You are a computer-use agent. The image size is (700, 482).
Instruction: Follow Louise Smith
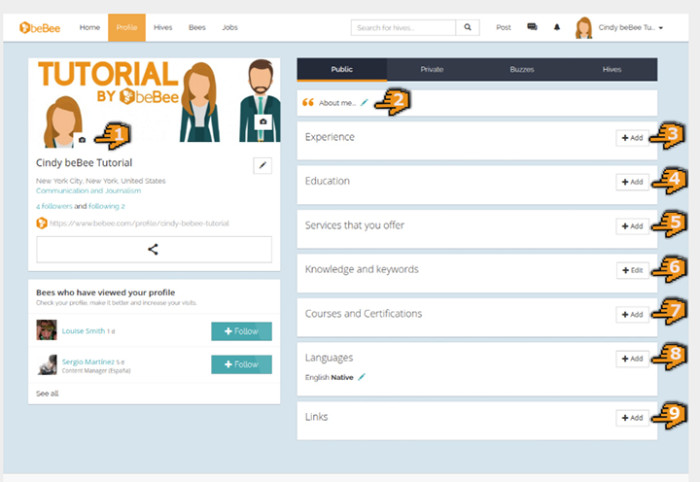point(242,331)
